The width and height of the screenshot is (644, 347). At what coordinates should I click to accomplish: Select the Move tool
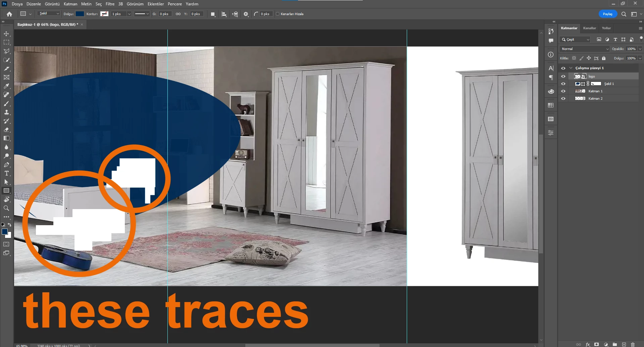pos(6,34)
